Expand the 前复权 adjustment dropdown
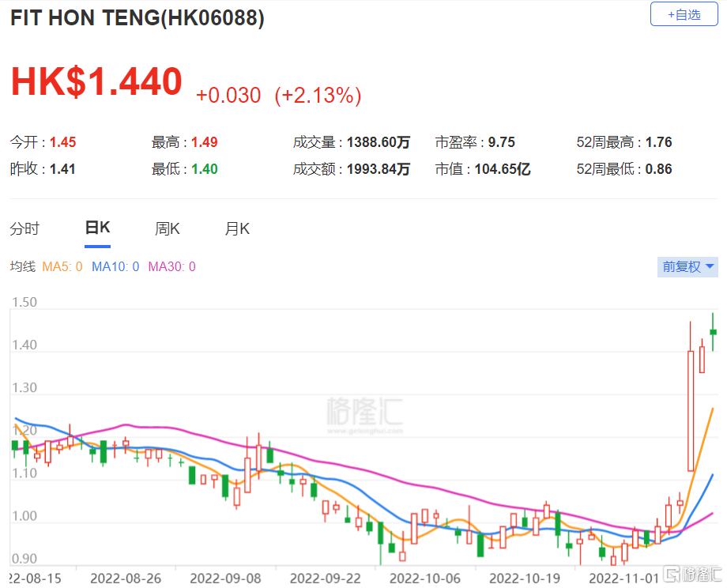This screenshot has width=727, height=588. pos(687,266)
